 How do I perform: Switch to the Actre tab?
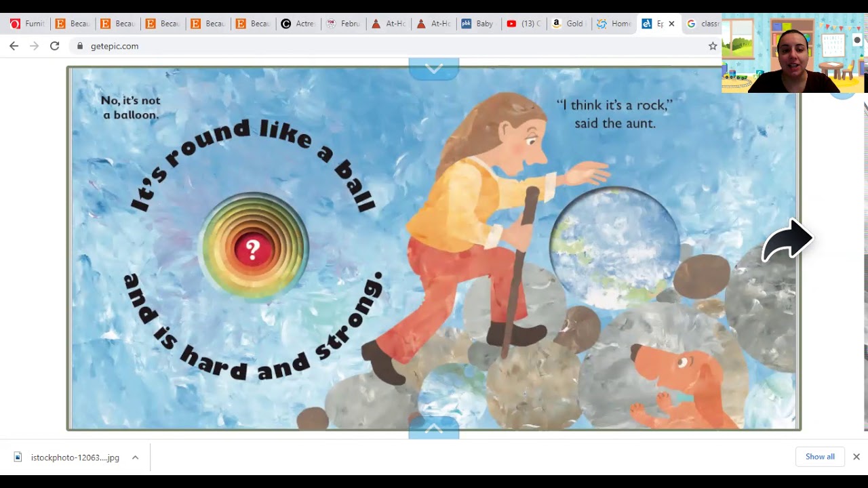[298, 24]
